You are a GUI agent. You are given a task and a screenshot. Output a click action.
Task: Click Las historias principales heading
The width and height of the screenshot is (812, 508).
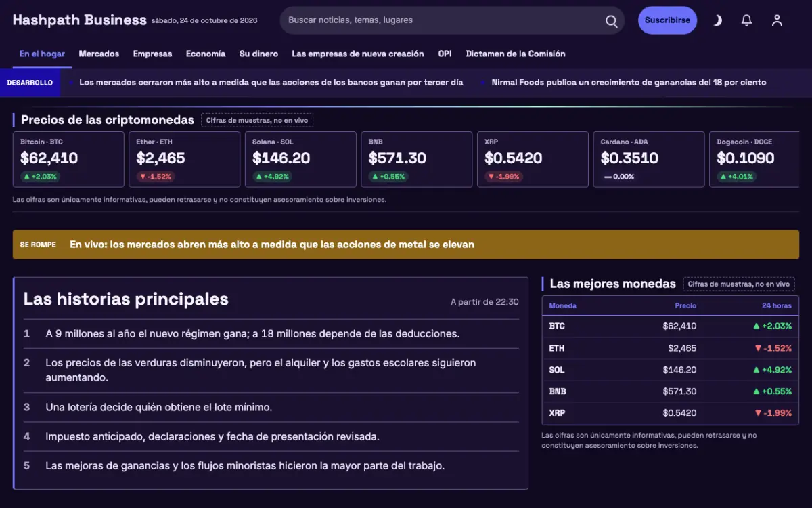tap(126, 299)
